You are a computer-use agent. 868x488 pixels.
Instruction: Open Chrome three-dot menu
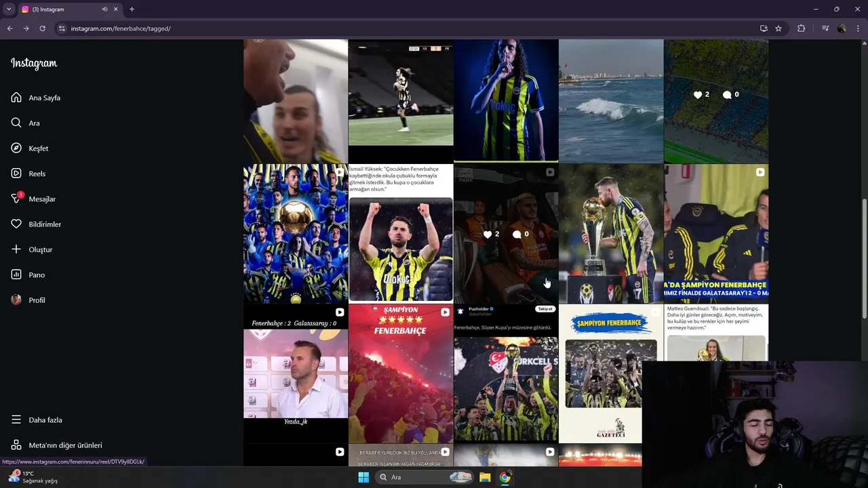(x=859, y=28)
